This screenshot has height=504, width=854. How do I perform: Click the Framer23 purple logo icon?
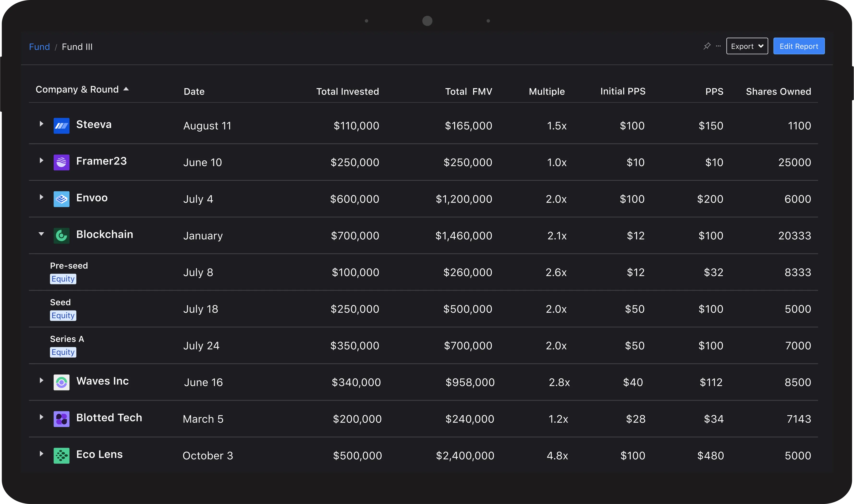61,162
